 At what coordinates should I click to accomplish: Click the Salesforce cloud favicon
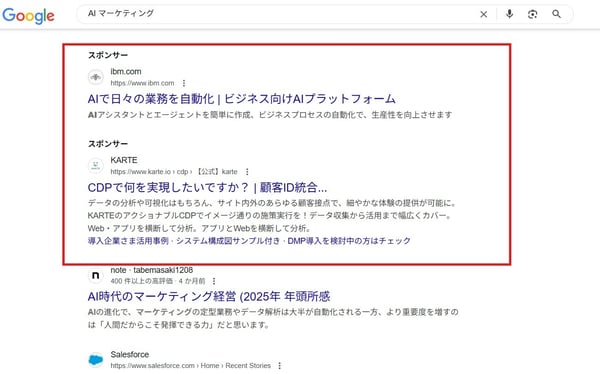(x=96, y=360)
